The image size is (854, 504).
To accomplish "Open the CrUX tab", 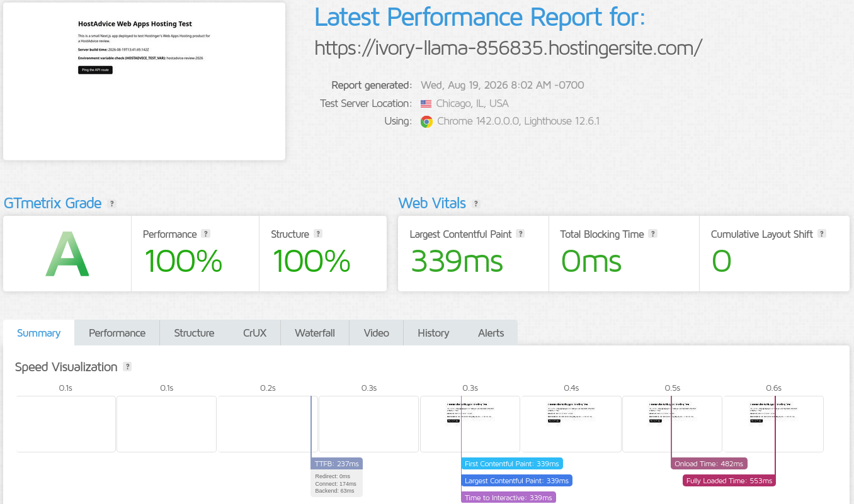I will point(254,333).
